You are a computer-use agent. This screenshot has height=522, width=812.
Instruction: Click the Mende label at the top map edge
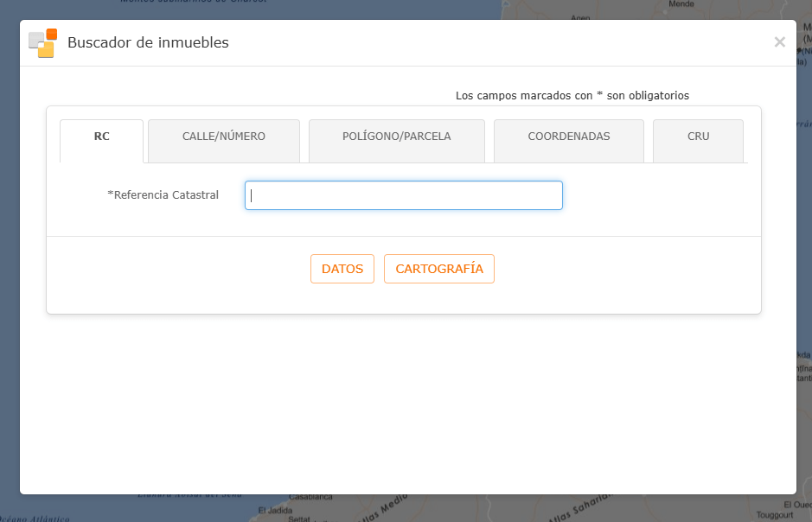[x=683, y=3]
